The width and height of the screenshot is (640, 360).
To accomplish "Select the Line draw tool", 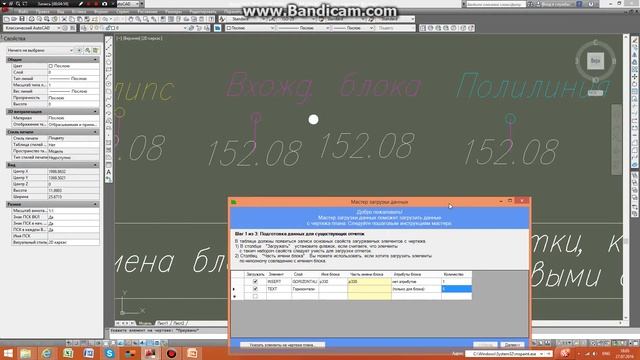I will coord(109,40).
